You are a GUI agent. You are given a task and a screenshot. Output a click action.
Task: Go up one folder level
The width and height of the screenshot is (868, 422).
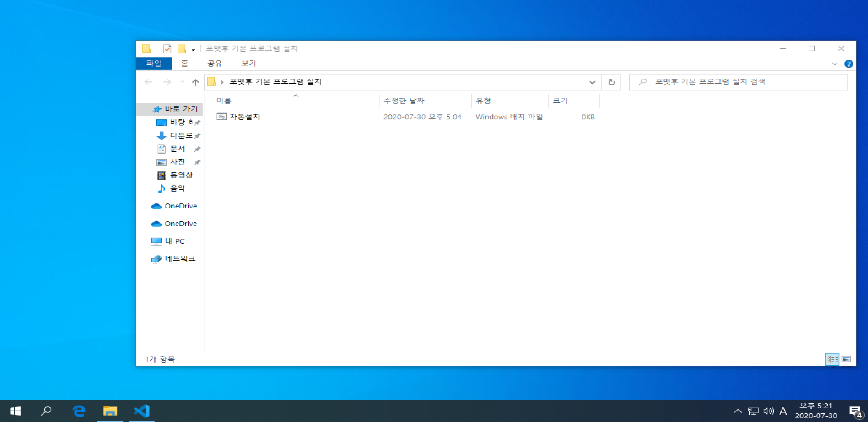[195, 82]
